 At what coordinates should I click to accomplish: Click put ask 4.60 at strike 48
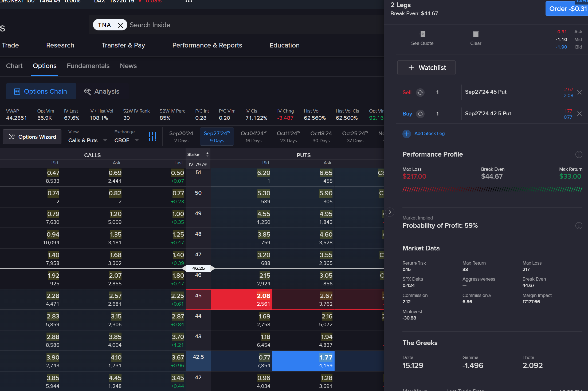coord(326,234)
